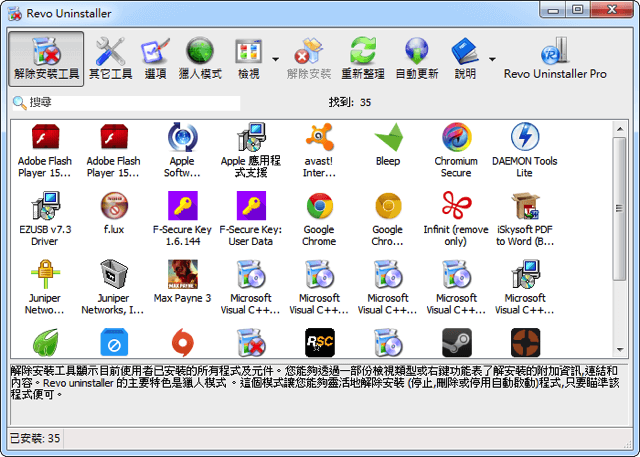Click 自動更新 auto update icon
This screenshot has height=457, width=640.
click(417, 59)
